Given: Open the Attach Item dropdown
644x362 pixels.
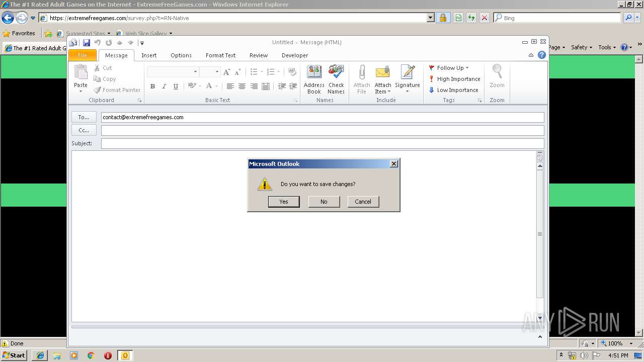Looking at the screenshot, I should 383,79.
